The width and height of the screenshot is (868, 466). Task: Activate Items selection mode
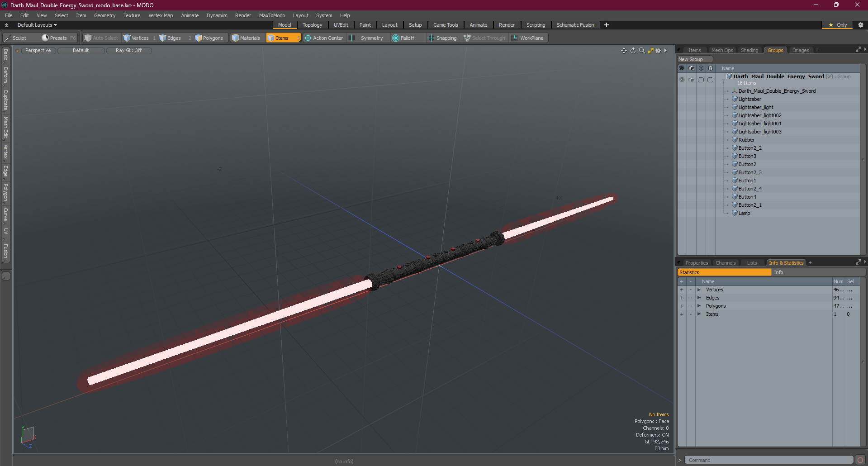pyautogui.click(x=283, y=38)
